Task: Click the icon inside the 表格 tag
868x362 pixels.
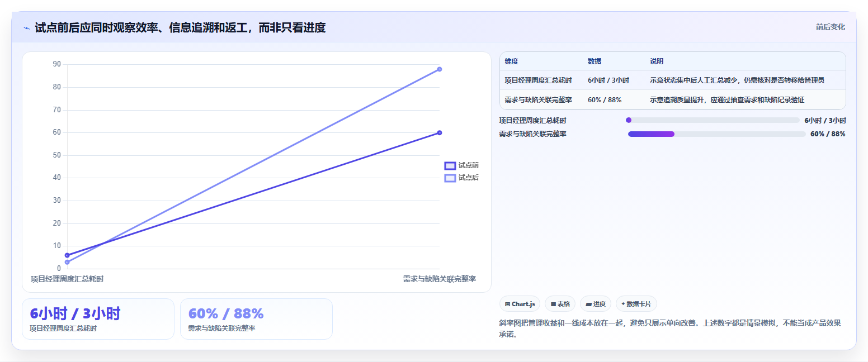Action: (x=553, y=304)
